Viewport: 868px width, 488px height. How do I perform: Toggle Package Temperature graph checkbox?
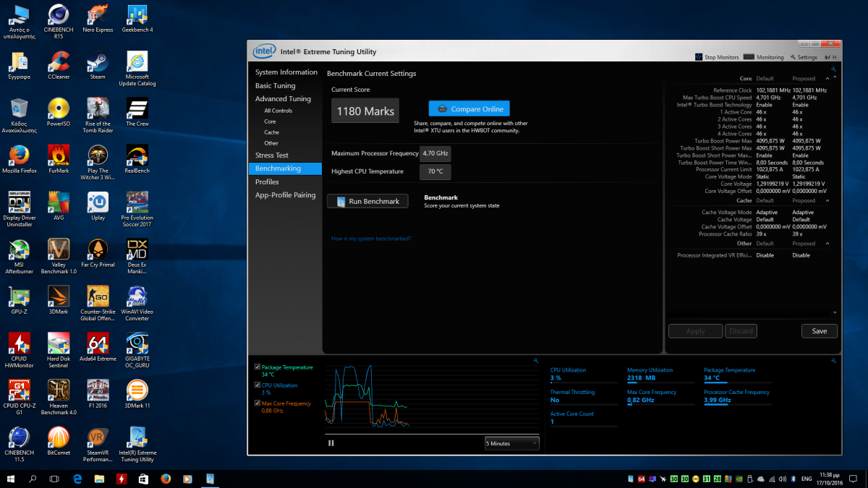[x=258, y=367]
